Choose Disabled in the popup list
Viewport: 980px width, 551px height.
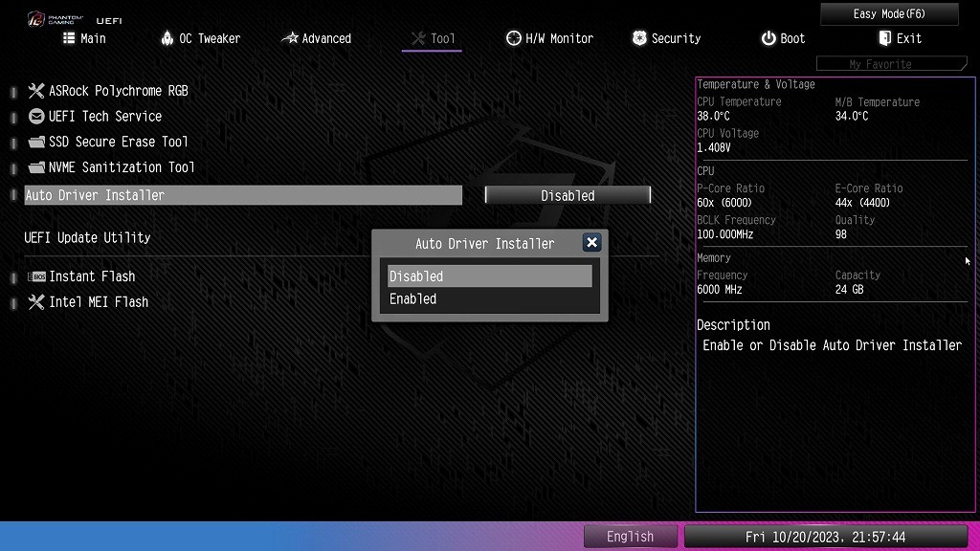click(489, 276)
